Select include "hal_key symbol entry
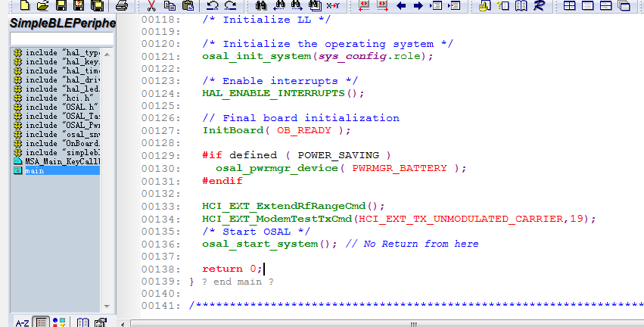644x327 pixels. [55, 61]
